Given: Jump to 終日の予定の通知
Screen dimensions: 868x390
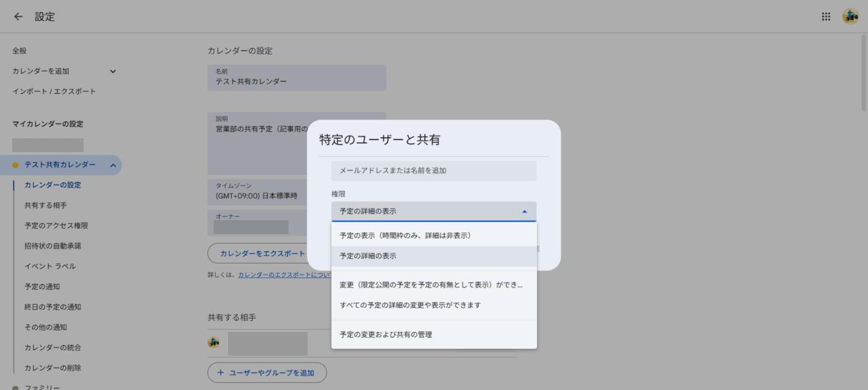Looking at the screenshot, I should click(53, 307).
